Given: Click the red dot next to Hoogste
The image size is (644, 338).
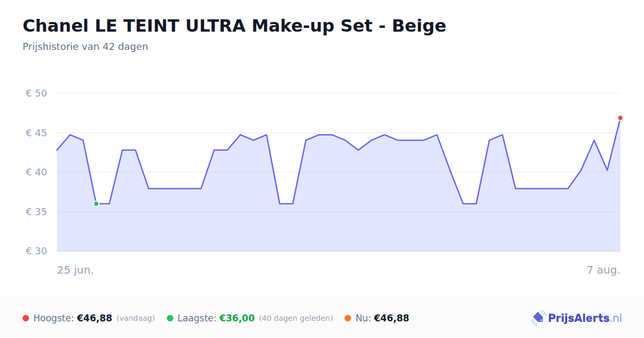Looking at the screenshot, I should tap(26, 318).
